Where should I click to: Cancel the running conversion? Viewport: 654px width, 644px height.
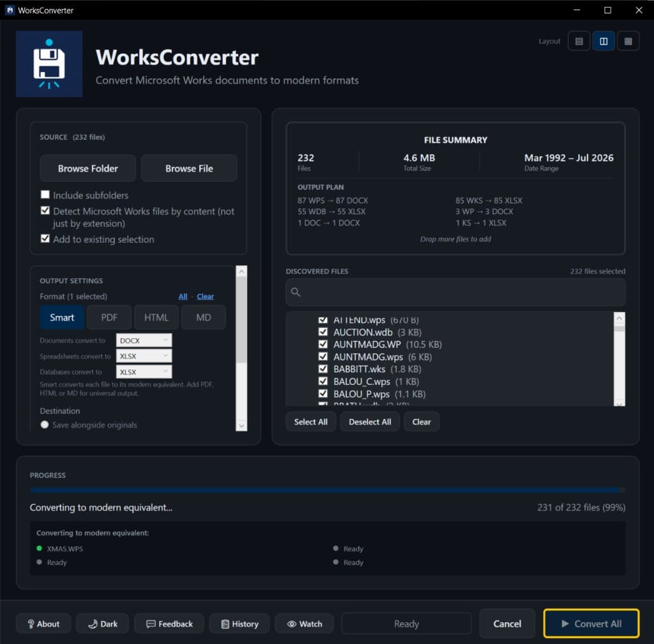pyautogui.click(x=507, y=624)
